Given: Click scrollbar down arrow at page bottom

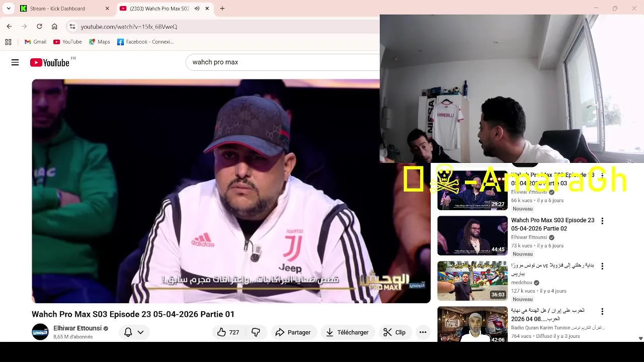Looking at the screenshot, I should pyautogui.click(x=640, y=339).
